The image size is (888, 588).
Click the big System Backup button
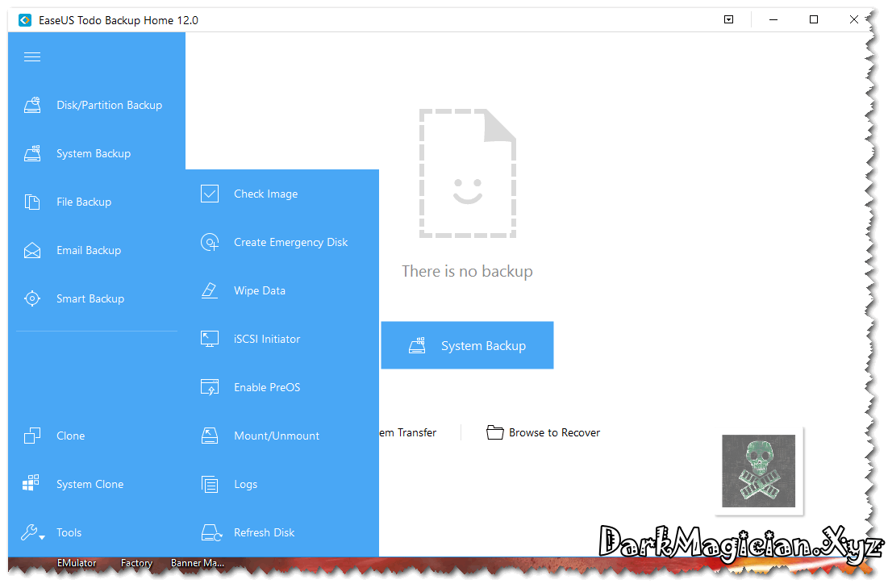(467, 345)
